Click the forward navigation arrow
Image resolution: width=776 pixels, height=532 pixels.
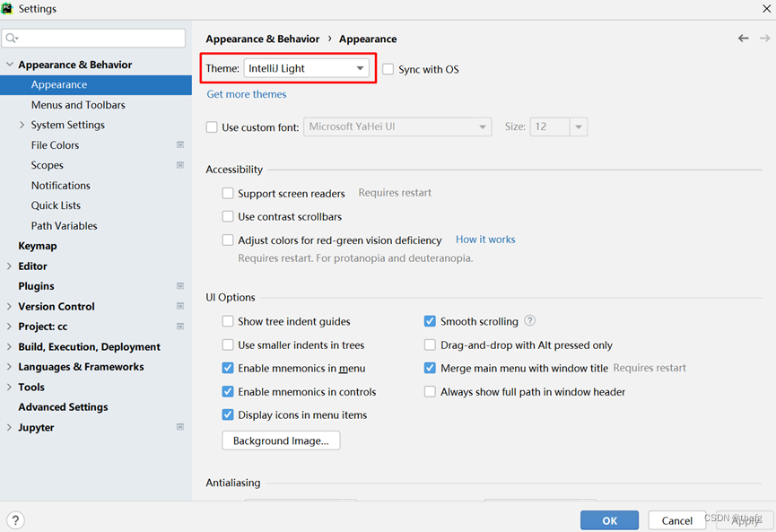point(764,38)
